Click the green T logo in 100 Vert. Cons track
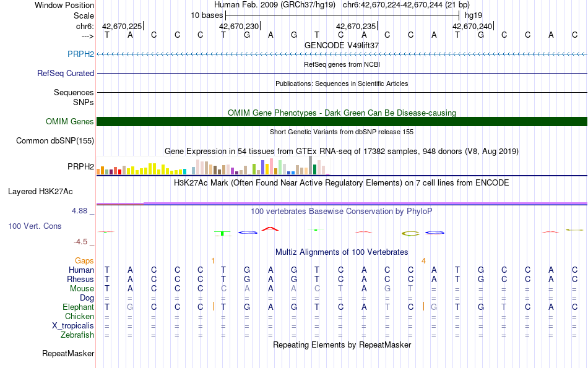This screenshot has width=588, height=368. [223, 233]
